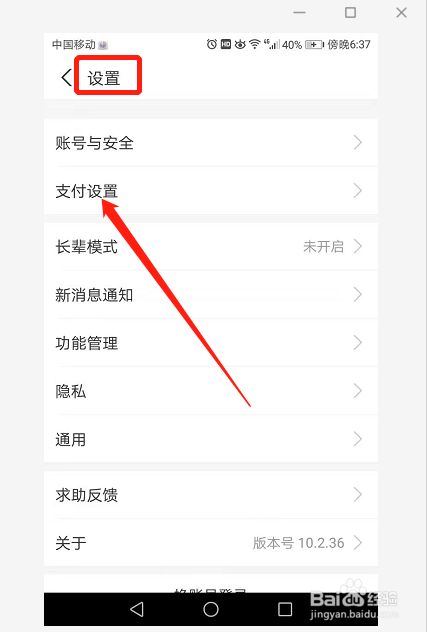
Task: Tap the Android back navigation triangle
Action: (137, 609)
